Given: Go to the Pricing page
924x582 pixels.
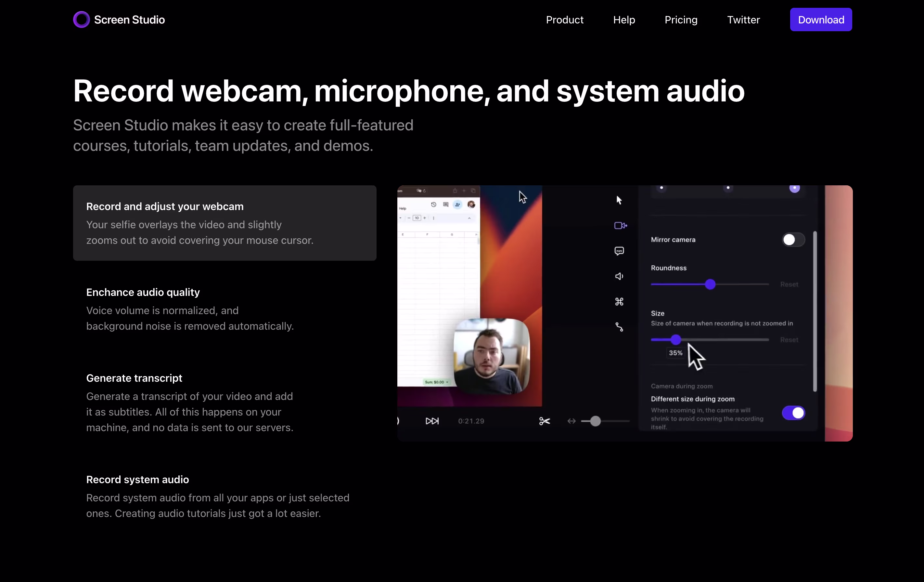Looking at the screenshot, I should 681,20.
